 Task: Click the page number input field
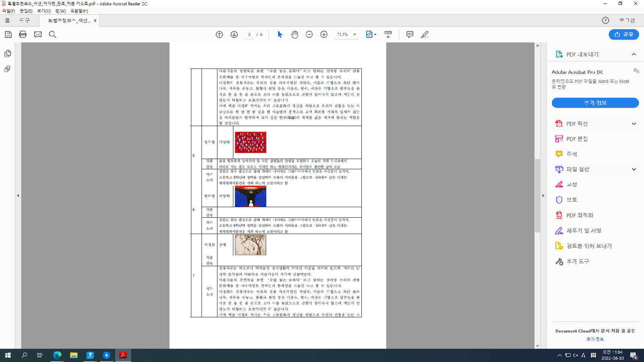point(249,34)
